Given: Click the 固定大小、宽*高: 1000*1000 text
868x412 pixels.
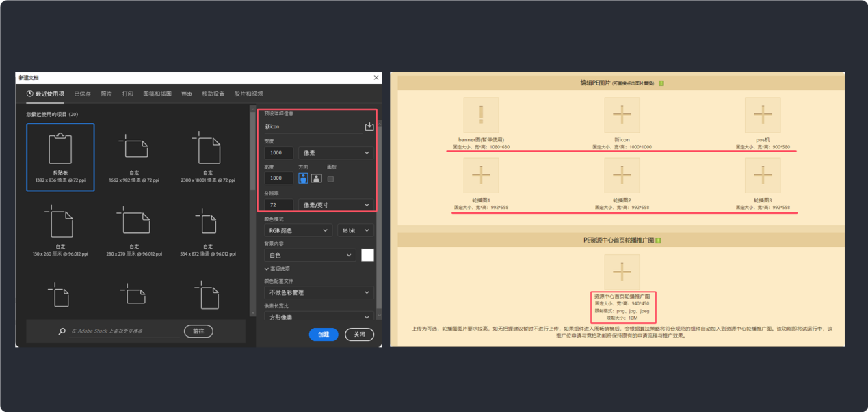Looking at the screenshot, I should (x=622, y=147).
